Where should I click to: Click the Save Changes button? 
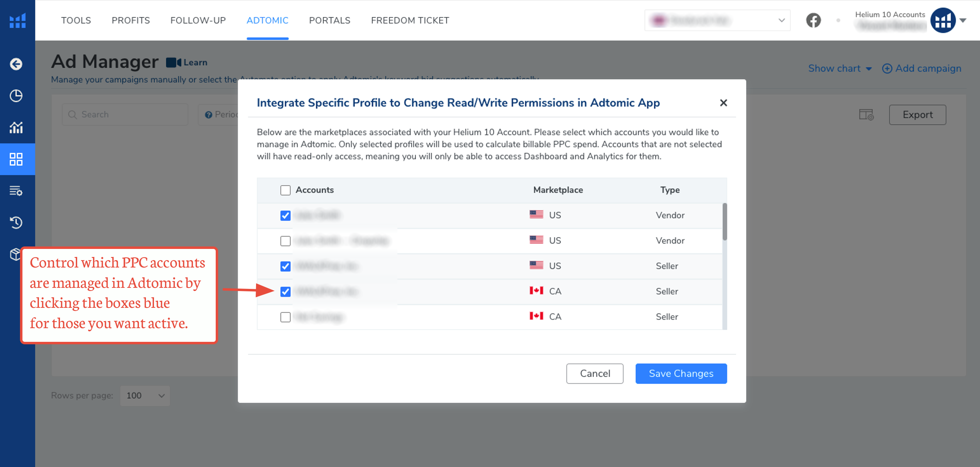point(681,373)
